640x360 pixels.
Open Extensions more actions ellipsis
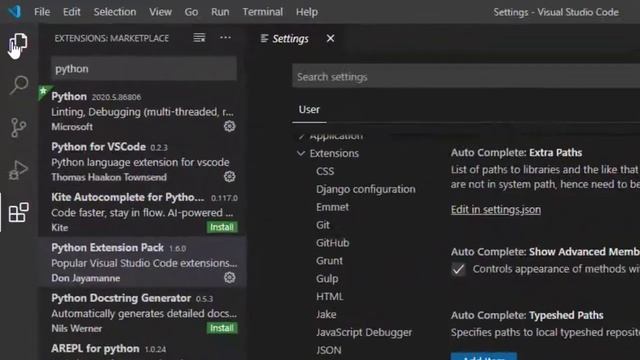[x=225, y=38]
